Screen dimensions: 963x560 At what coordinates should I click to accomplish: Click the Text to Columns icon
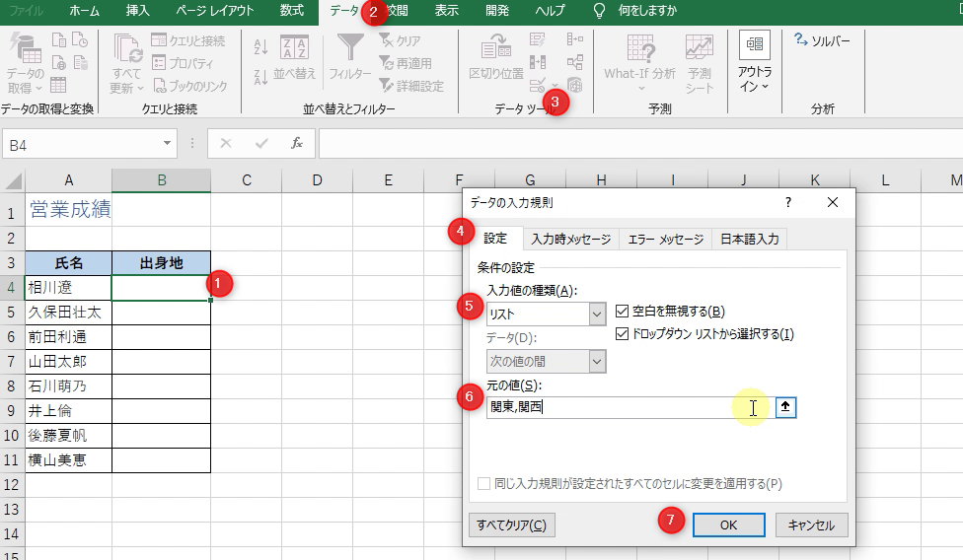pyautogui.click(x=496, y=51)
